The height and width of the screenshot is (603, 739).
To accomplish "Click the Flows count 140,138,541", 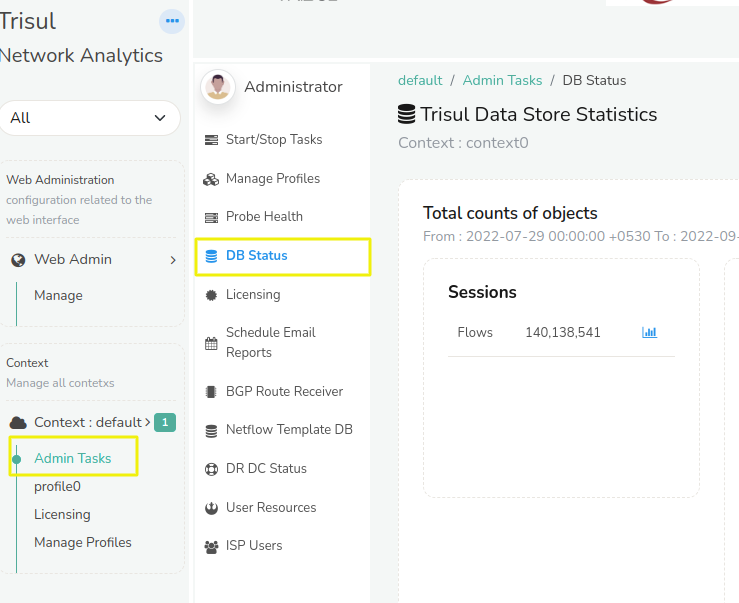I will (x=563, y=332).
